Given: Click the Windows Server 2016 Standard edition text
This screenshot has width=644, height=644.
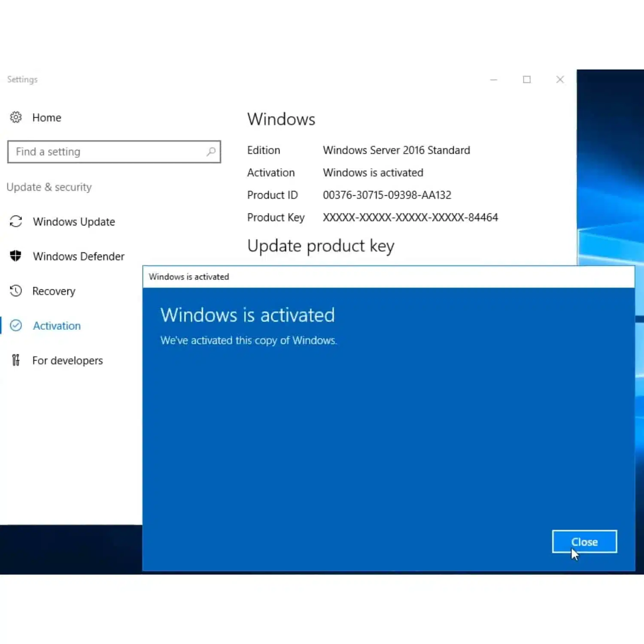Looking at the screenshot, I should (396, 150).
